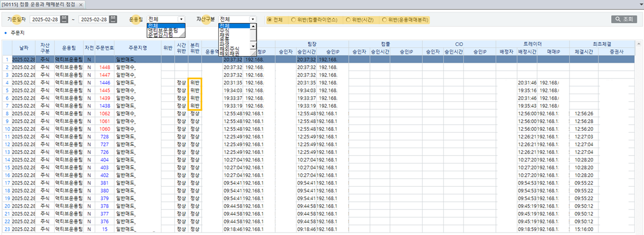The image size is (644, 235).
Task: Select order number 1062 cell
Action: 105,113
